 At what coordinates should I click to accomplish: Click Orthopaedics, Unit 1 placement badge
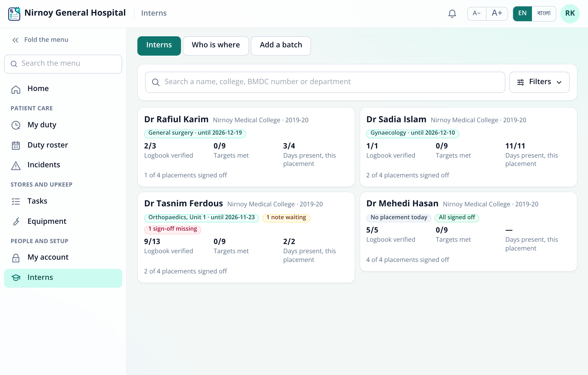pos(201,218)
